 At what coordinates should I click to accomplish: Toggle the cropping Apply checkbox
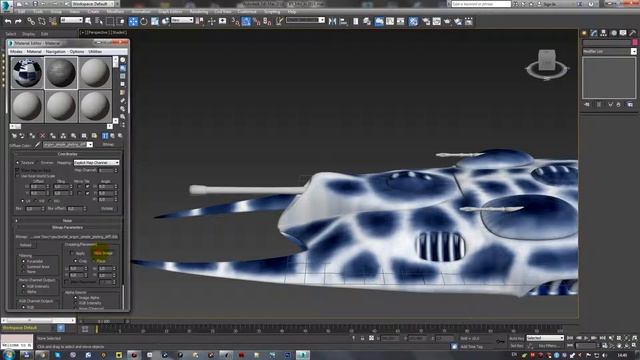72,253
